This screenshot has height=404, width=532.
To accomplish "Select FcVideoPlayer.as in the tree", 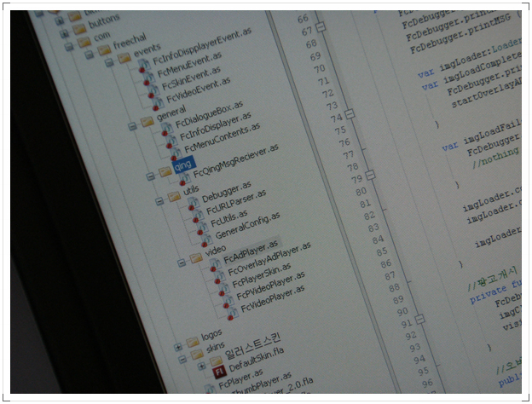I will point(273,299).
